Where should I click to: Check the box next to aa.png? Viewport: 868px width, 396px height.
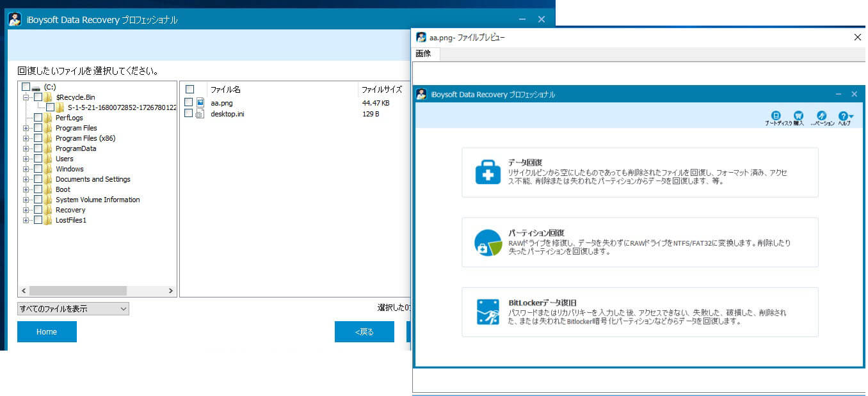click(x=188, y=102)
